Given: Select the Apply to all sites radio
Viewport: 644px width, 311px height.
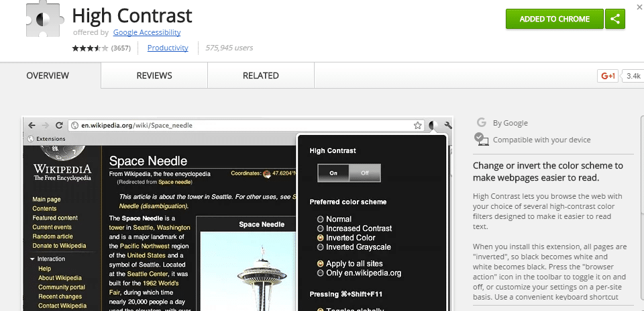Looking at the screenshot, I should tap(321, 264).
